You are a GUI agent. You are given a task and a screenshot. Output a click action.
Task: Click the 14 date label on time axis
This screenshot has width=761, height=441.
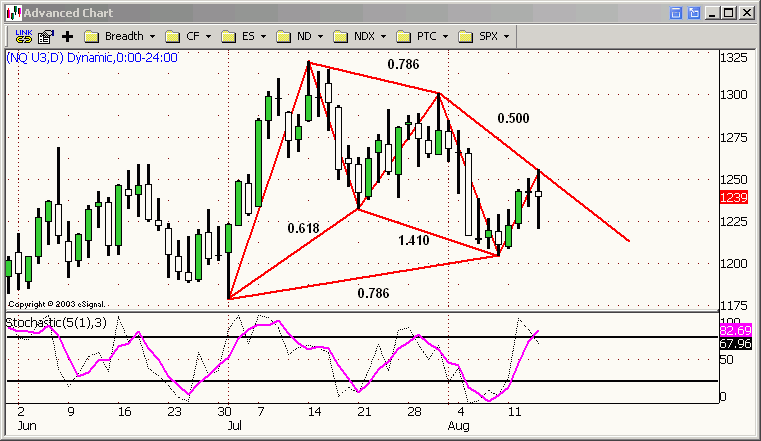click(x=314, y=412)
